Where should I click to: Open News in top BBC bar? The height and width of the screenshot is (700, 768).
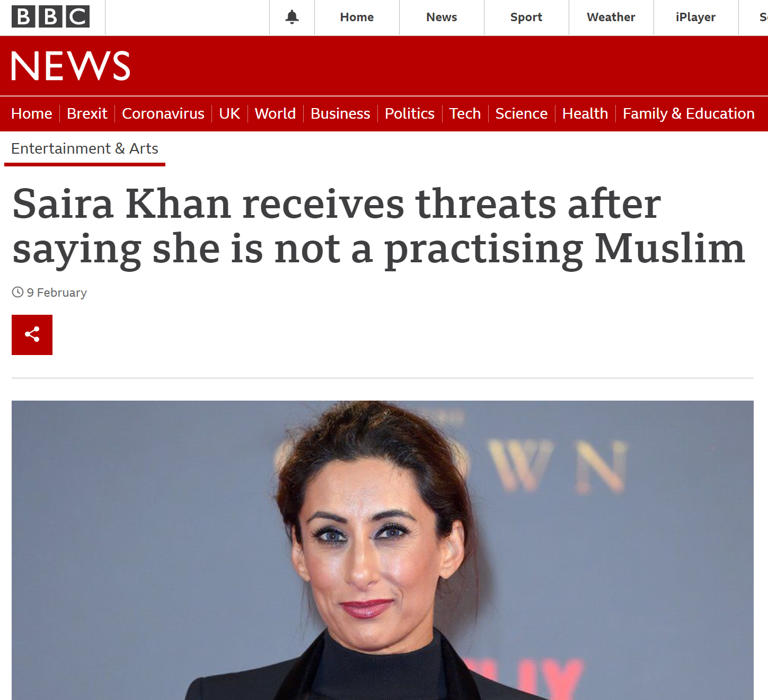[x=442, y=17]
